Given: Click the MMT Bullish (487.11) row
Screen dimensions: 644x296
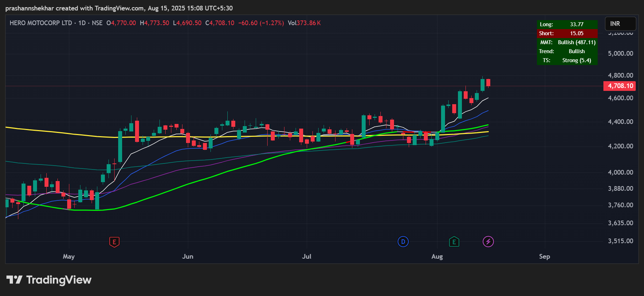Looking at the screenshot, I should (567, 42).
